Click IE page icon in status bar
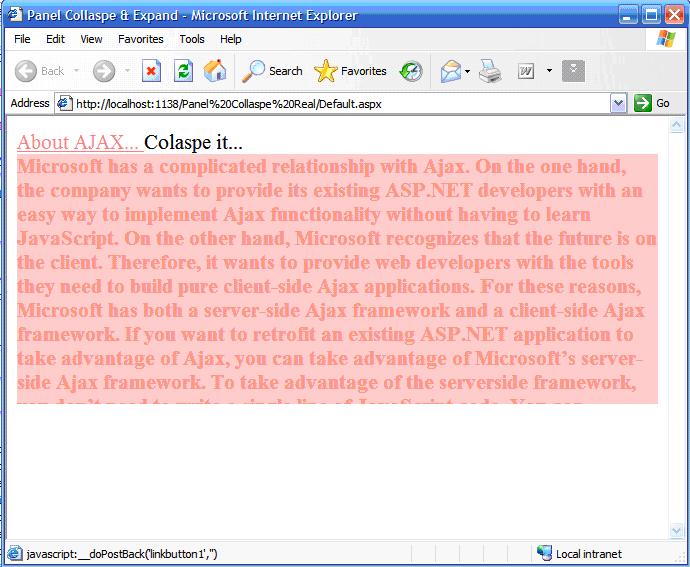Screen dimensions: 690x567 point(15,553)
